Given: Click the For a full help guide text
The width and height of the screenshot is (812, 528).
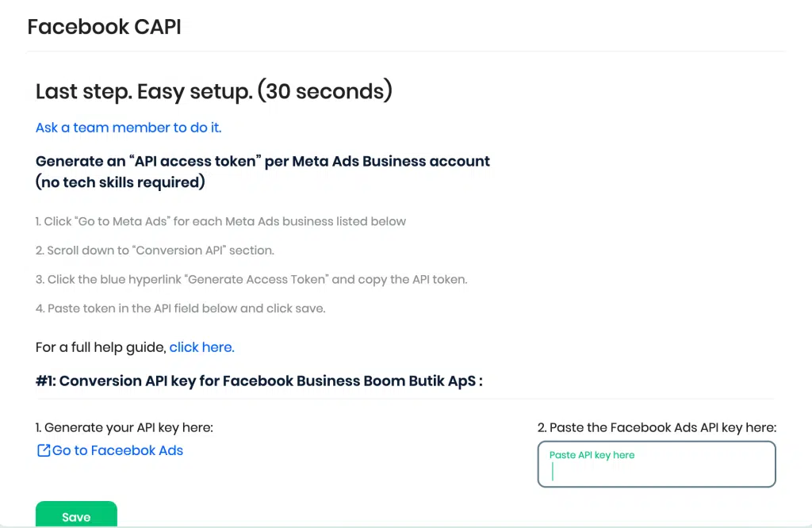Looking at the screenshot, I should (101, 347).
